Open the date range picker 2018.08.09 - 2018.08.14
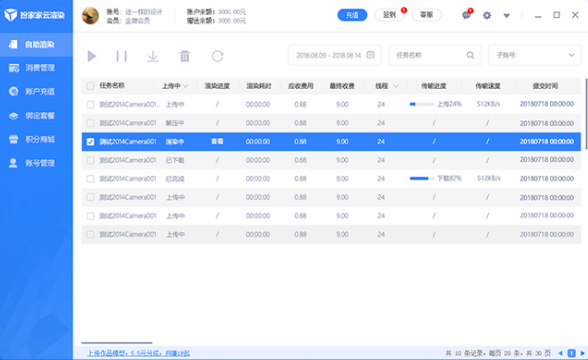The width and height of the screenshot is (588, 360). point(335,55)
